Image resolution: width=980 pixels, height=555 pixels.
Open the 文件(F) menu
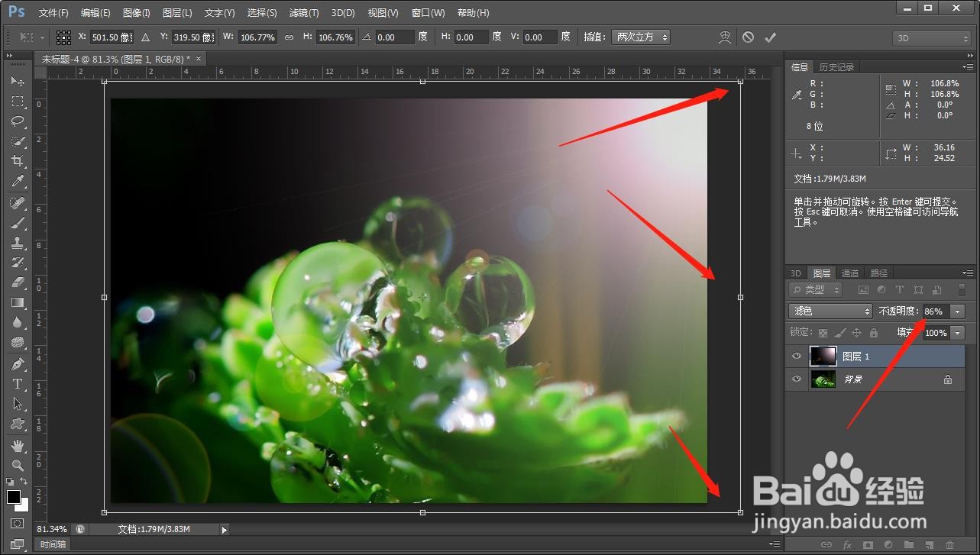[53, 13]
